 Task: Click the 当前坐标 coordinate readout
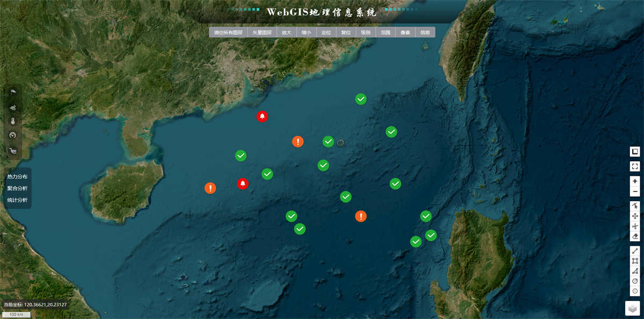pos(35,305)
